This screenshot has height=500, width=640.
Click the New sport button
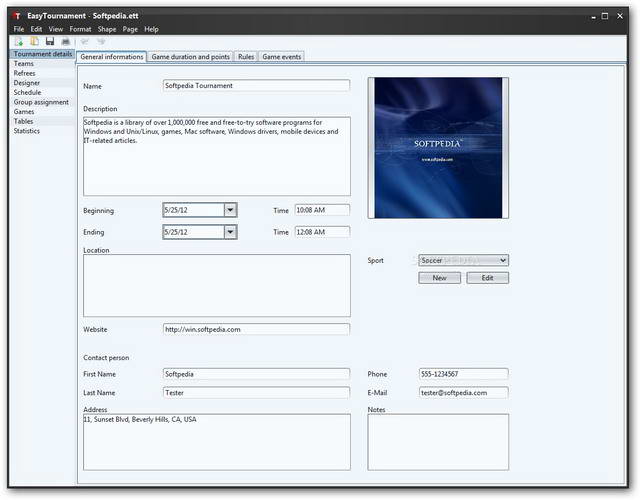coord(440,278)
